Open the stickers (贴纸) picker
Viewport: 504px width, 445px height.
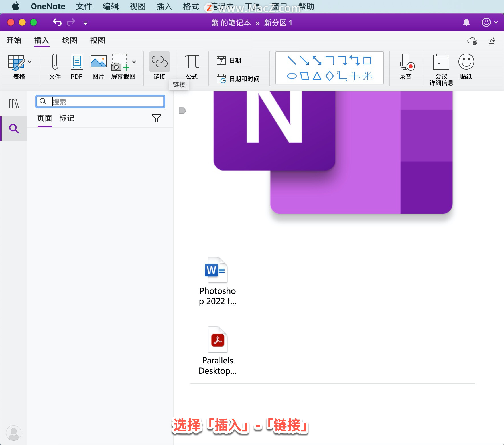coord(466,67)
